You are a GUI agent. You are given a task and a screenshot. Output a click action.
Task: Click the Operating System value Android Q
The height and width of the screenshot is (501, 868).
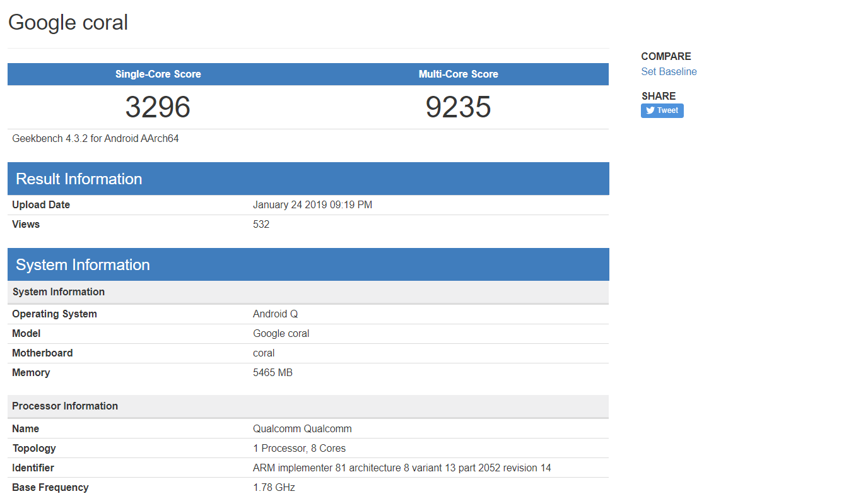tap(275, 314)
